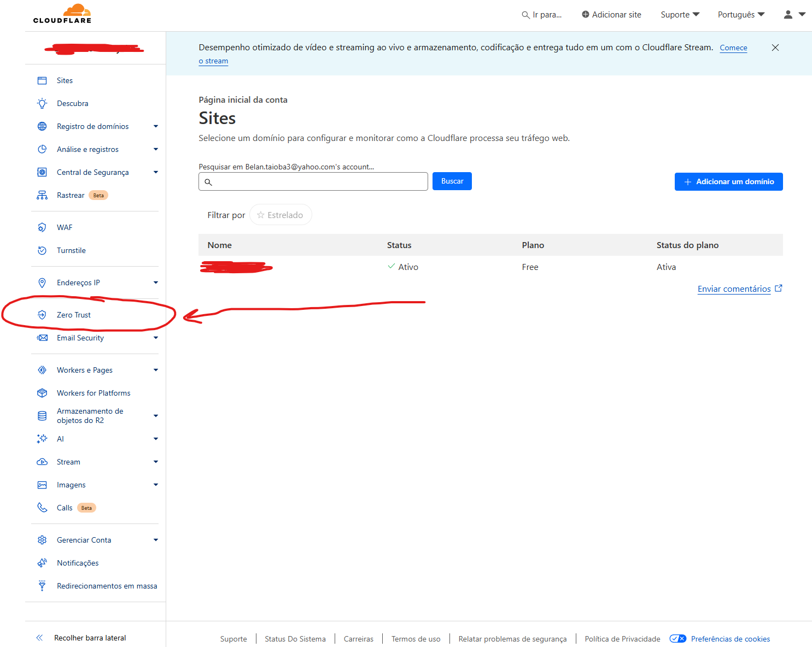Dismiss the Cloudflare Stream banner
This screenshot has height=647, width=812.
coord(775,48)
